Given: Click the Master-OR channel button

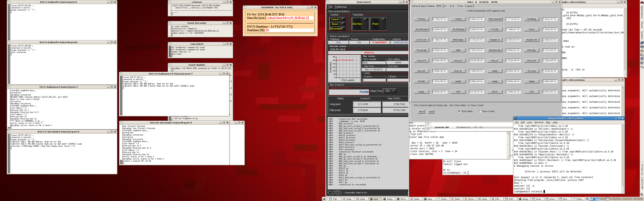Looking at the screenshot, I should click(x=532, y=40).
